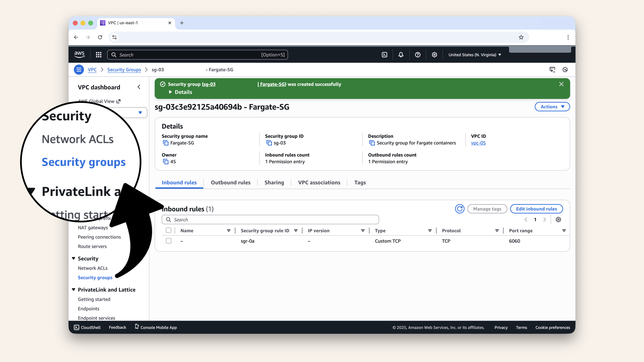Check the sgr-0a rule row checkbox
This screenshot has width=644, height=362.
168,241
